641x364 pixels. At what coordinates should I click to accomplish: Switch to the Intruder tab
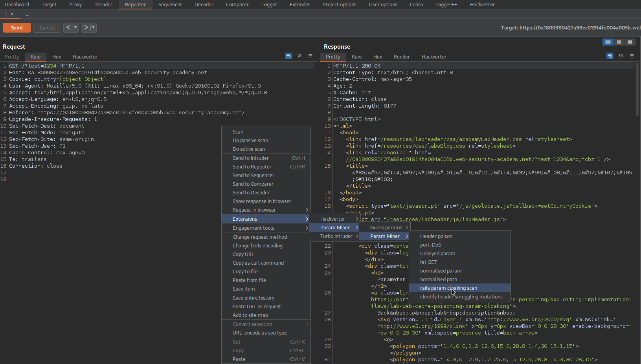click(103, 5)
